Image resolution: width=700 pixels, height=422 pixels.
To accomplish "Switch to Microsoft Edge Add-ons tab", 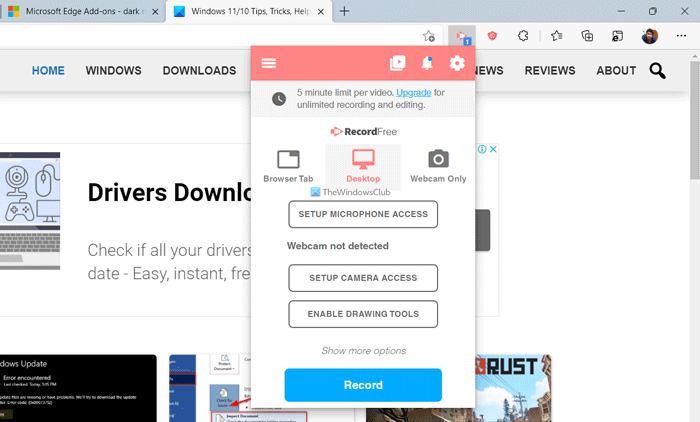I will [x=83, y=11].
